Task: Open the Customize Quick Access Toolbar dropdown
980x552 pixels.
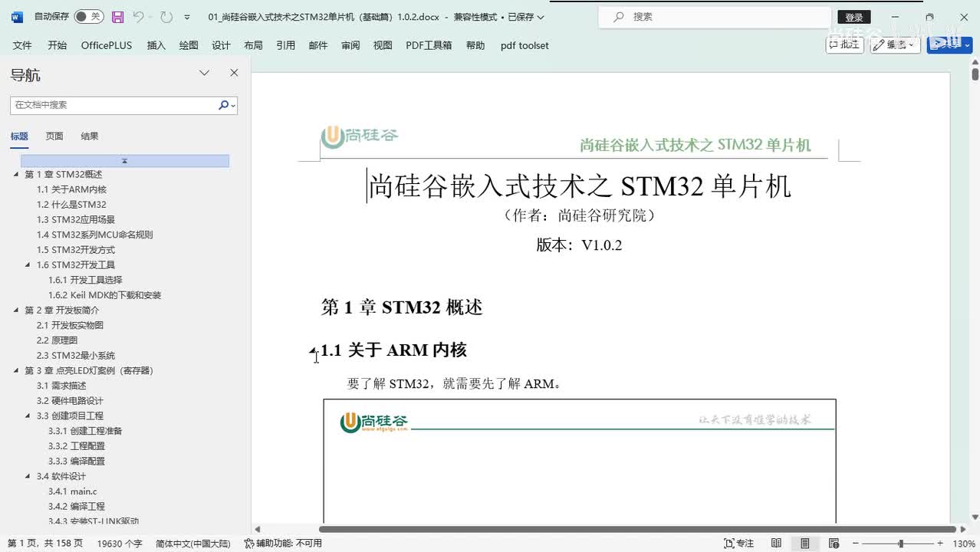Action: 187,17
